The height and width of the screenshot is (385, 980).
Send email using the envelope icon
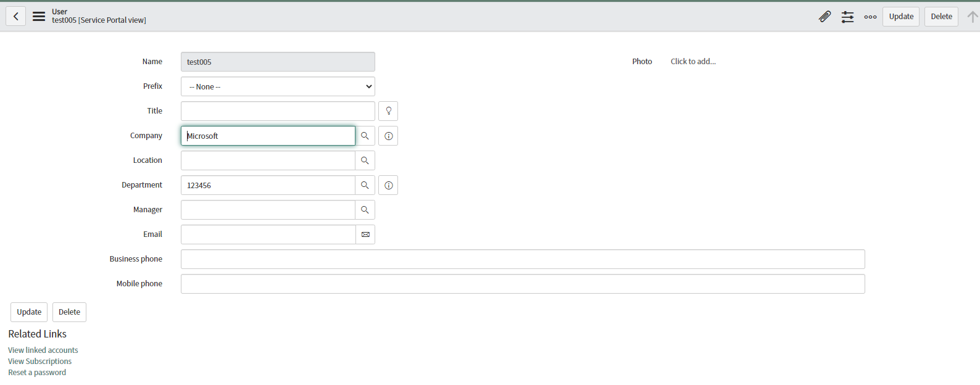[365, 234]
